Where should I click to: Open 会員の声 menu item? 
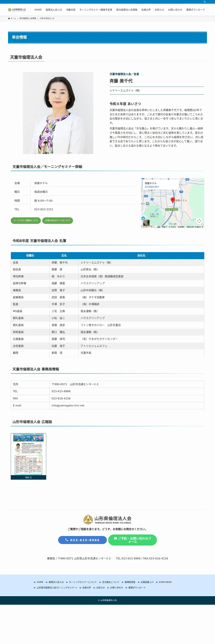146,10
